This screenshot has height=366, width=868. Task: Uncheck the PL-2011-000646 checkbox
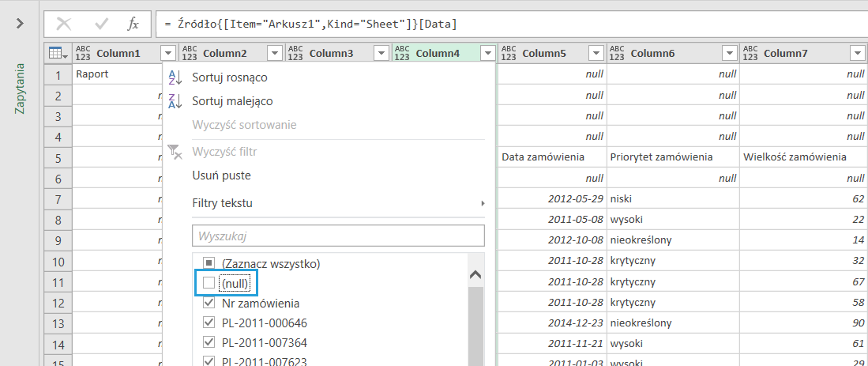pyautogui.click(x=209, y=323)
